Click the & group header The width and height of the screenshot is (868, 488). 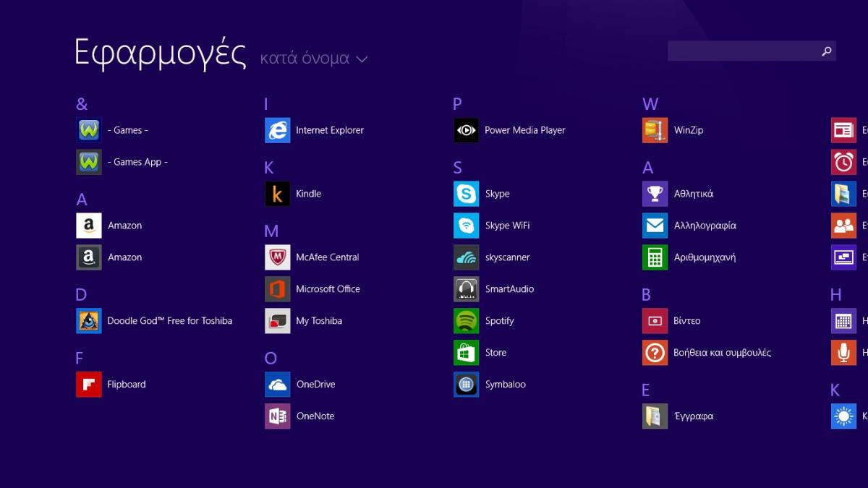coord(82,104)
